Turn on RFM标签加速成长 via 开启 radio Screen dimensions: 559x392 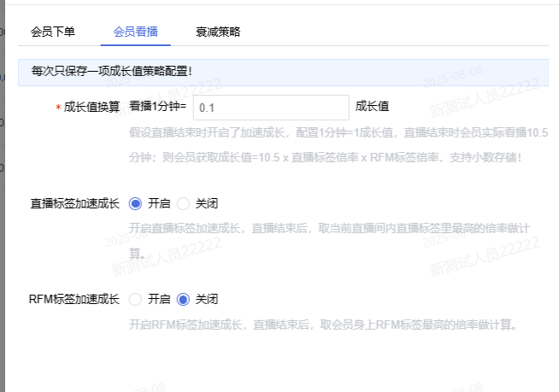pos(135,300)
